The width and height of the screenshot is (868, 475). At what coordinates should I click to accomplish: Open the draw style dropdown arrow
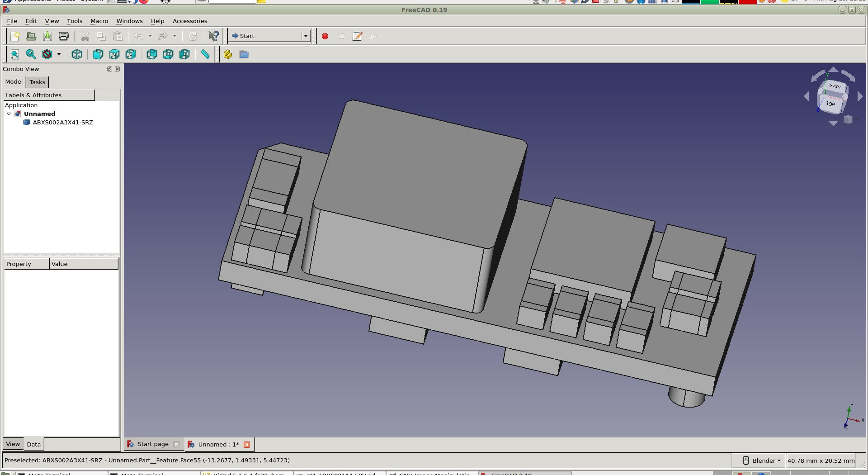point(59,54)
